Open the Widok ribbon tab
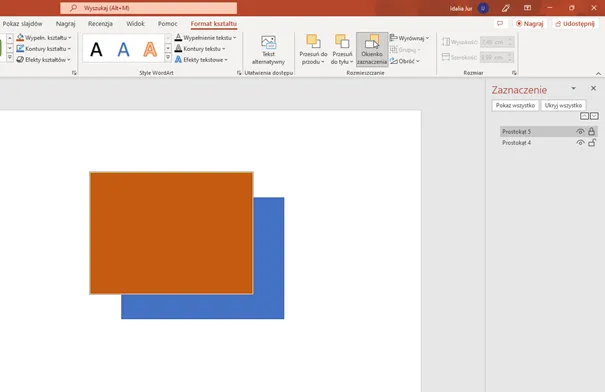605x392 pixels. click(x=135, y=24)
